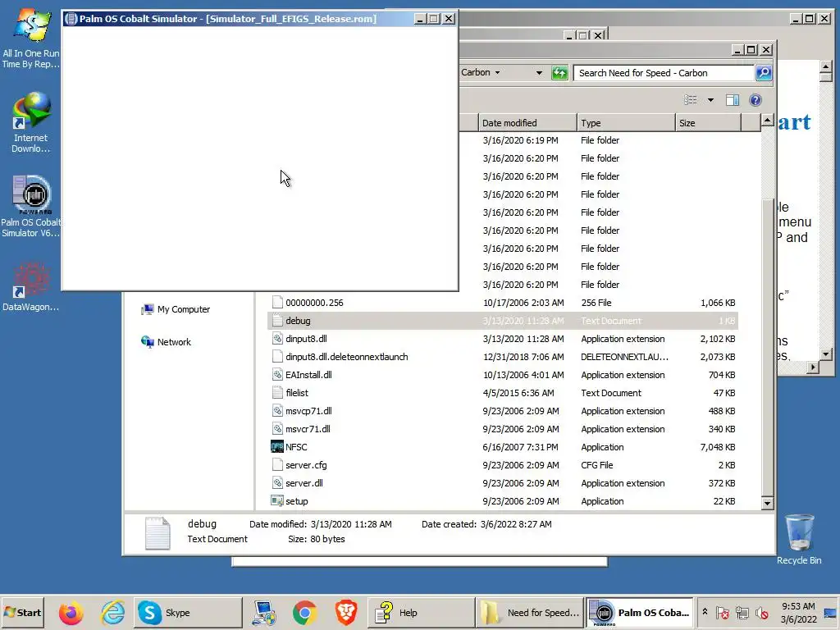840x630 pixels.
Task: Toggle the preview pane icon in Explorer
Action: coord(733,100)
